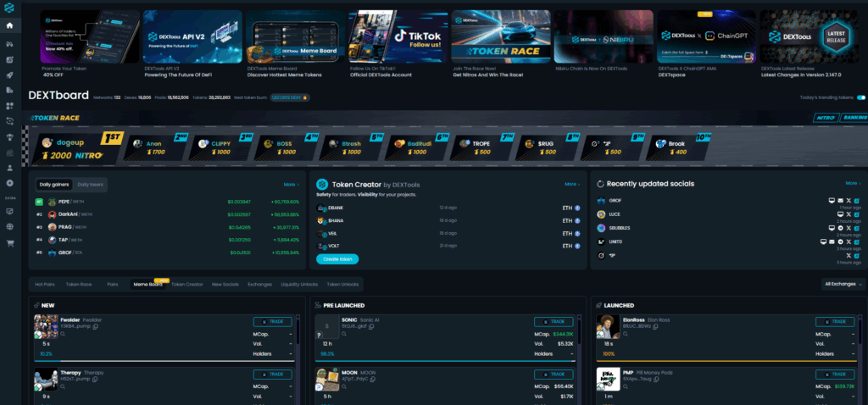Select the Exchanges tab
This screenshot has width=868, height=405.
(260, 285)
